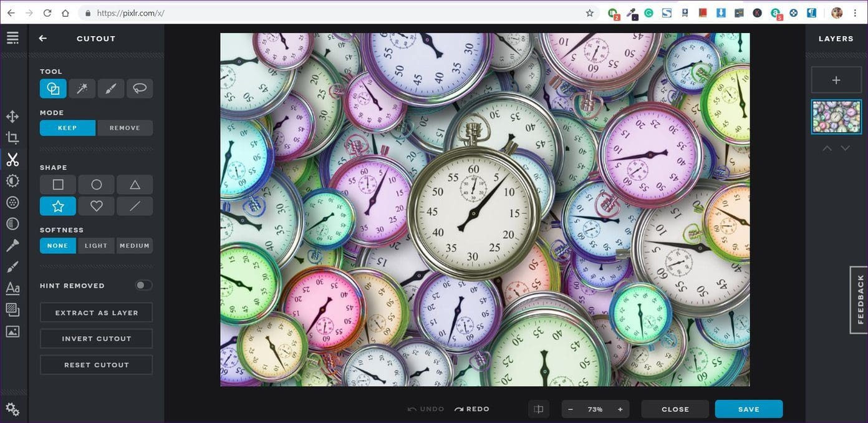Open the Add image tool
The width and height of the screenshot is (868, 423).
pyautogui.click(x=12, y=331)
